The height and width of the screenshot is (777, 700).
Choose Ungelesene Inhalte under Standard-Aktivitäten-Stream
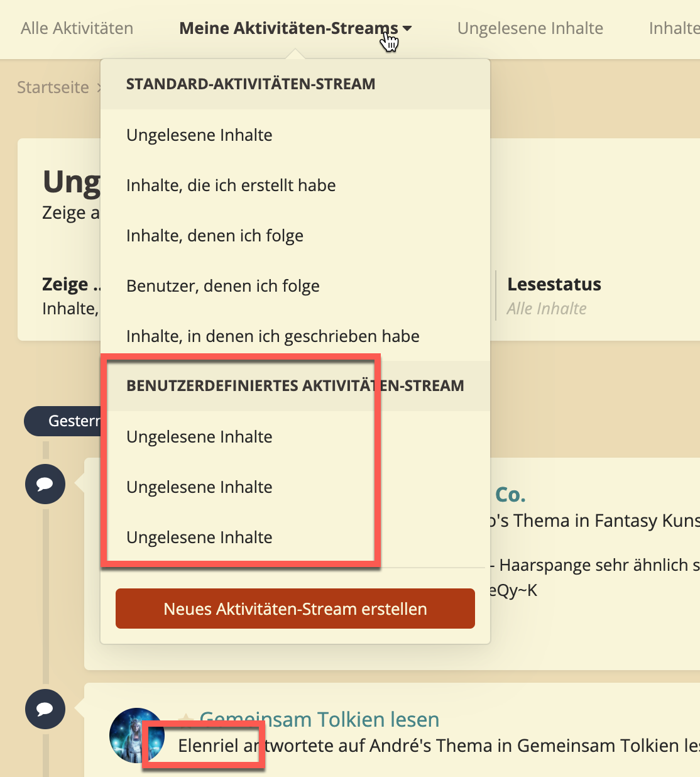(x=295, y=135)
